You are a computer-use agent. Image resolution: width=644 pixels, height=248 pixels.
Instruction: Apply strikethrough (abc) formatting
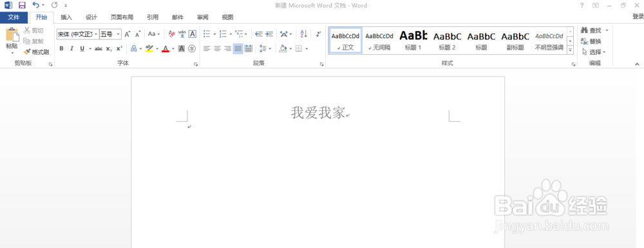coord(99,49)
